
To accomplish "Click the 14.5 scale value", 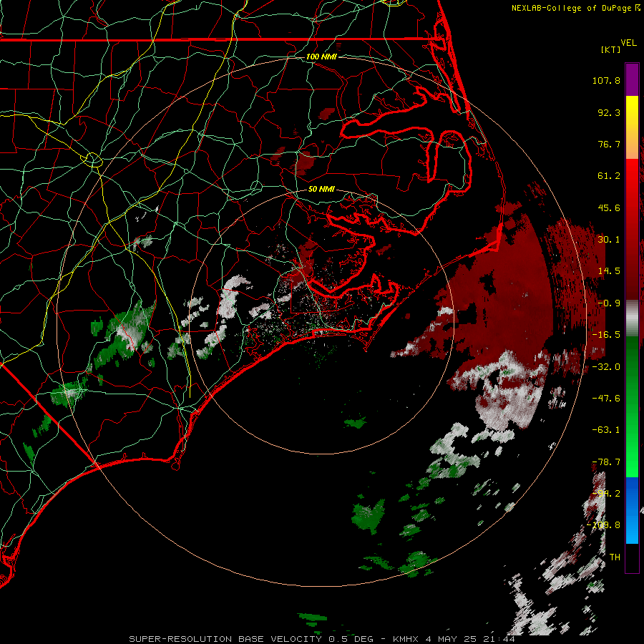I will pos(609,271).
